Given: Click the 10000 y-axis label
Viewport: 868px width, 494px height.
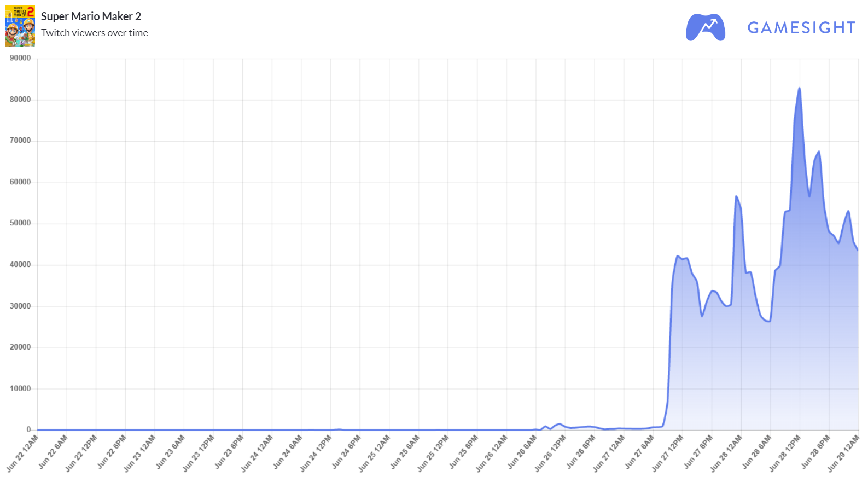Looking at the screenshot, I should click(x=20, y=388).
